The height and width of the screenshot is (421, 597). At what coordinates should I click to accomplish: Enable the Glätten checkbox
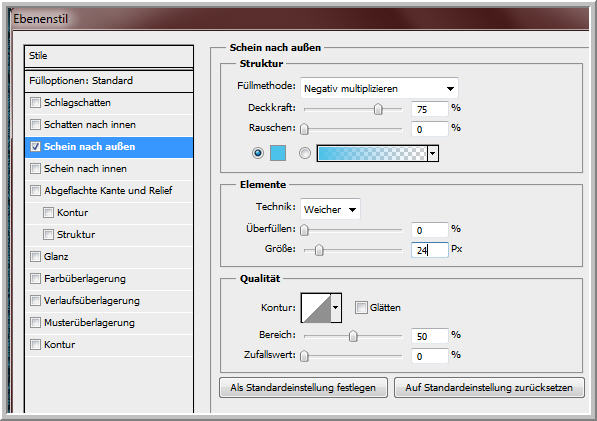click(361, 307)
